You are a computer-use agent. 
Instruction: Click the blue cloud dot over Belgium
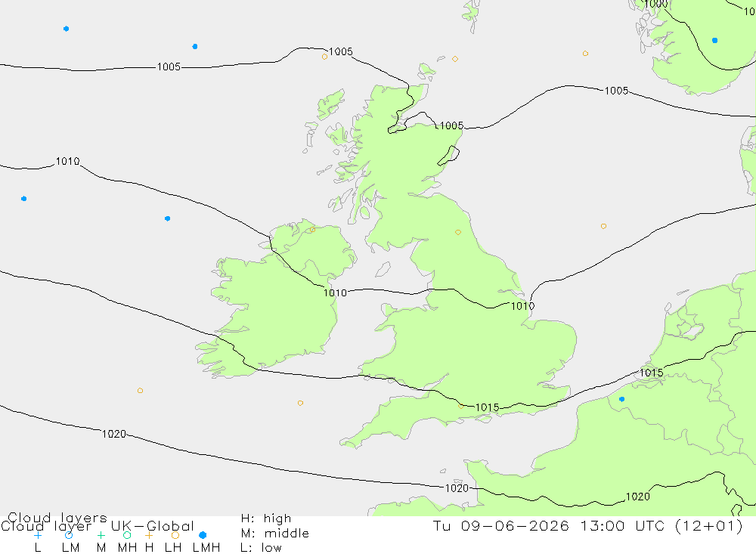click(621, 399)
